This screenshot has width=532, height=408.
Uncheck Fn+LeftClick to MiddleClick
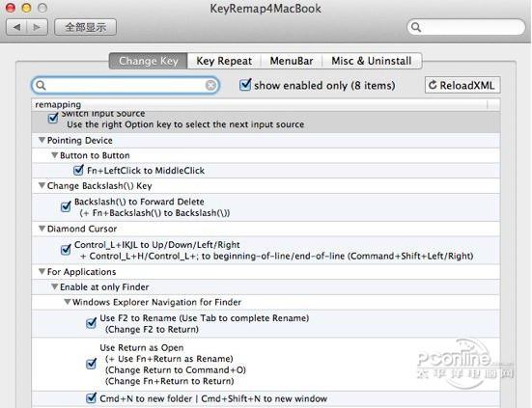click(79, 170)
